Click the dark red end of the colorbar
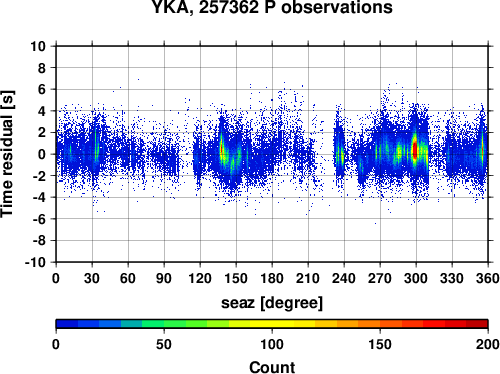This screenshot has height=374, width=500. click(x=477, y=324)
